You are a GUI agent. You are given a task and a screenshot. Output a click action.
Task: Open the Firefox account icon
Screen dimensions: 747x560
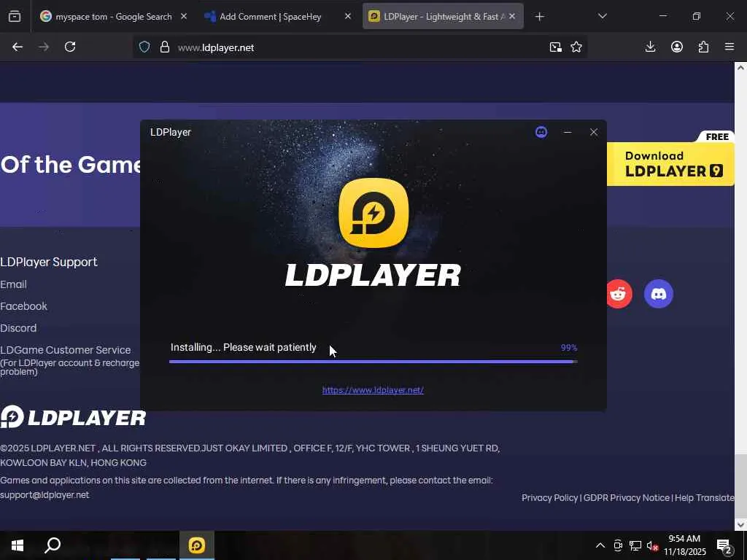[677, 47]
